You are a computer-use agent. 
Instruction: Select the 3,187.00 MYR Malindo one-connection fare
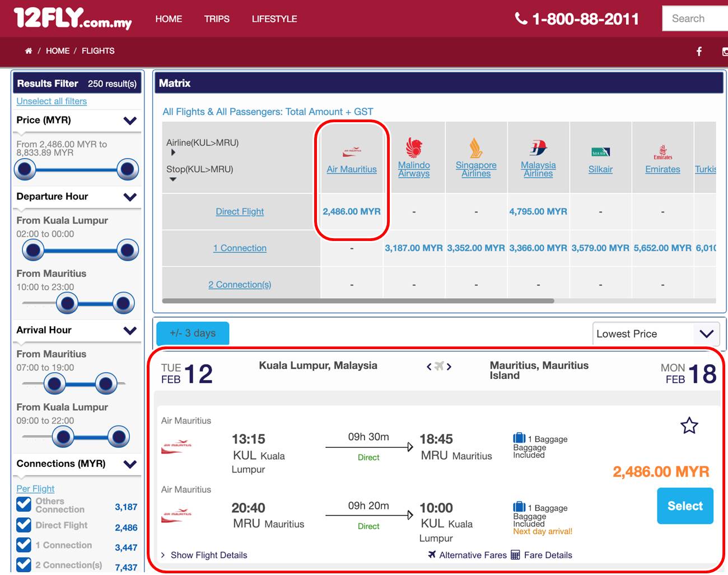pos(414,248)
